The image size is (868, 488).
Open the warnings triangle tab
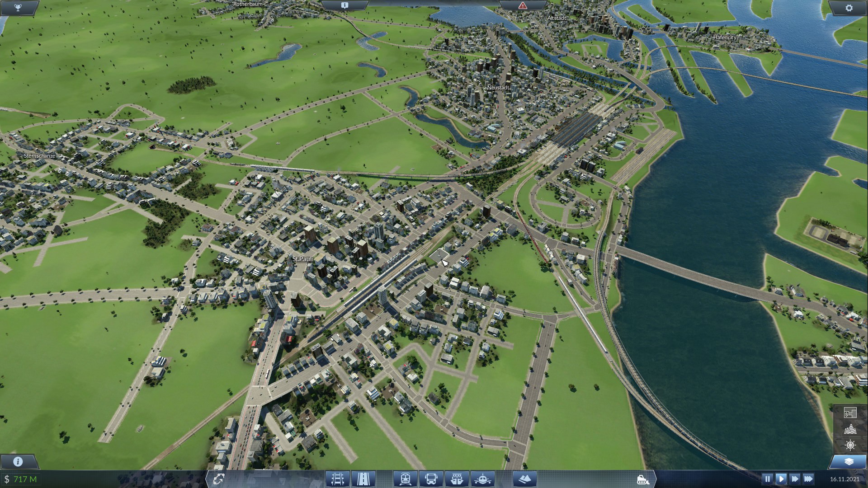(x=523, y=5)
